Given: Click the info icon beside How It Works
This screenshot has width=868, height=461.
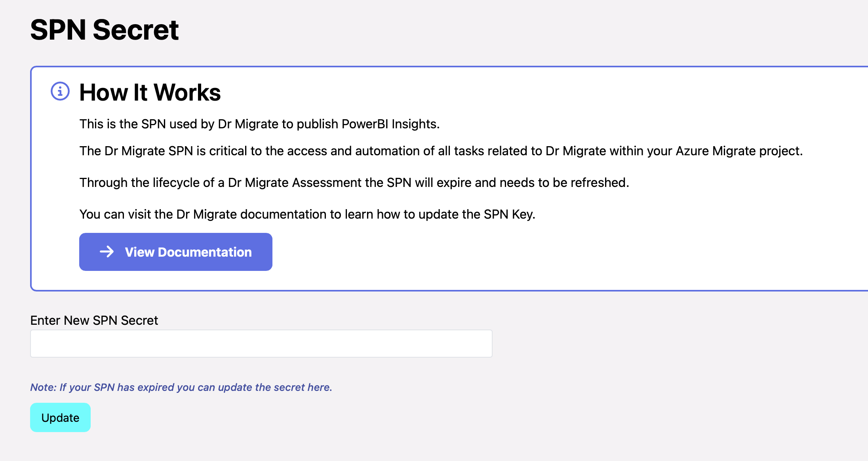Looking at the screenshot, I should click(x=60, y=91).
